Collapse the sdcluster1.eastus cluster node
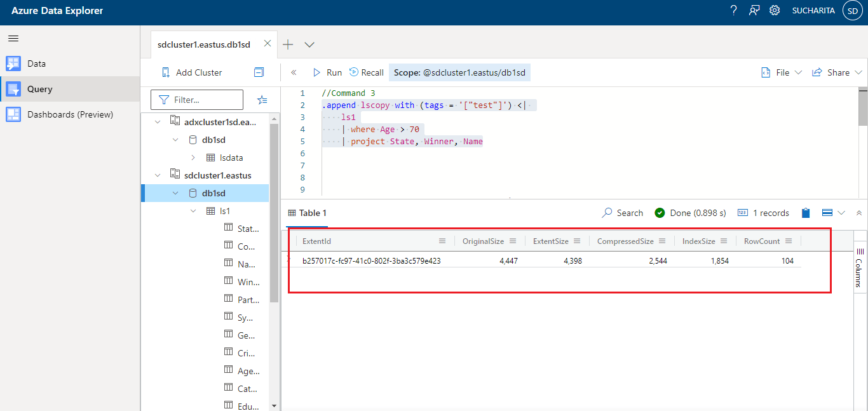 tap(158, 175)
